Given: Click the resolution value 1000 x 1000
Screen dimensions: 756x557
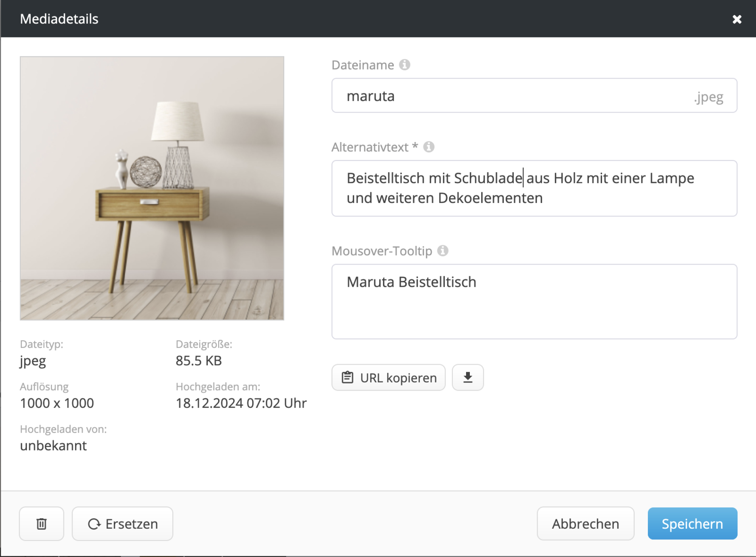Looking at the screenshot, I should pyautogui.click(x=57, y=403).
